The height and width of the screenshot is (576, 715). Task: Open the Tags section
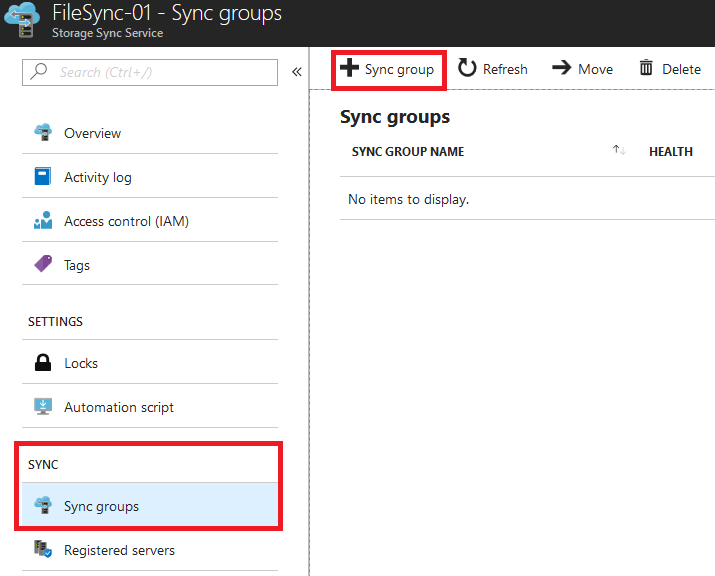pos(150,265)
